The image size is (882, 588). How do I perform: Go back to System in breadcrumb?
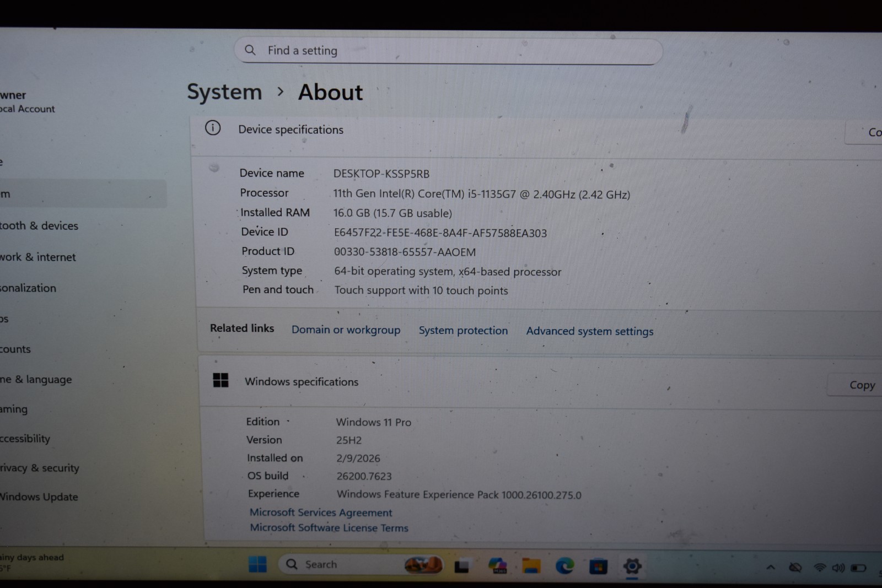pyautogui.click(x=224, y=92)
